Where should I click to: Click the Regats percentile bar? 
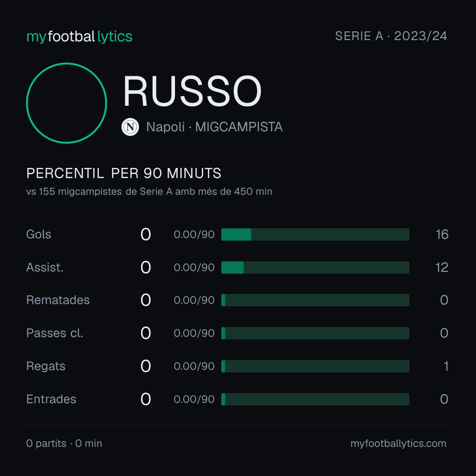315,366
